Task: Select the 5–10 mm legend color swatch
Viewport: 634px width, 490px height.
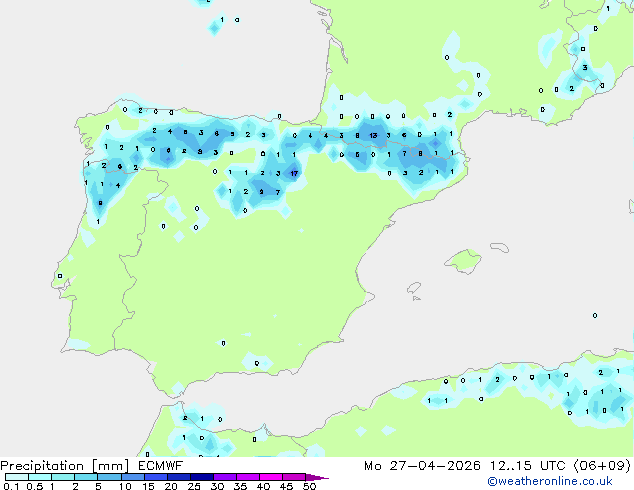Action: click(x=109, y=477)
